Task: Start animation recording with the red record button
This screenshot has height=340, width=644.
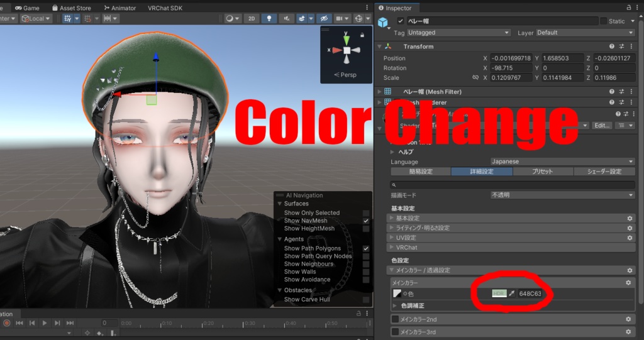Action: 6,323
